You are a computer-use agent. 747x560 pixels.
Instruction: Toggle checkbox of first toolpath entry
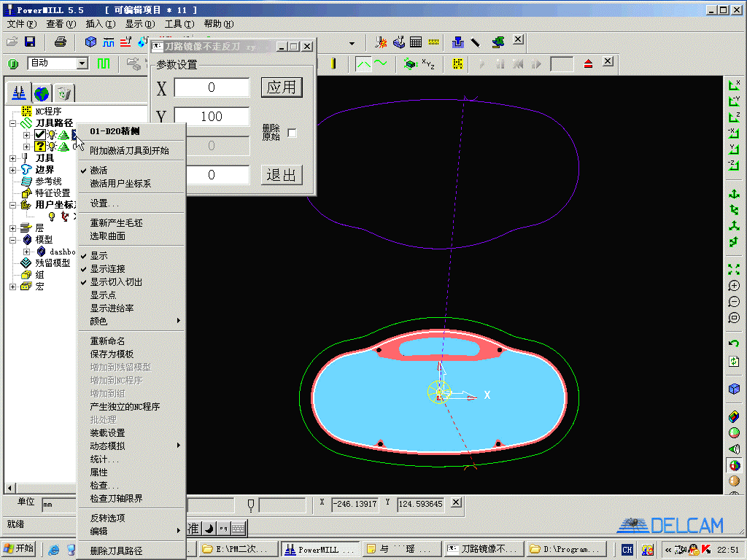click(x=40, y=135)
